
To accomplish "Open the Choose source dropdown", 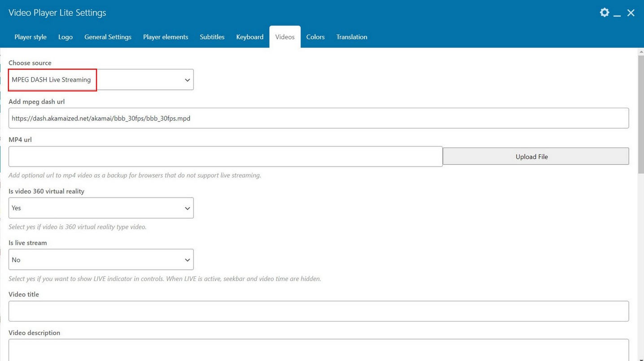I will click(x=101, y=79).
